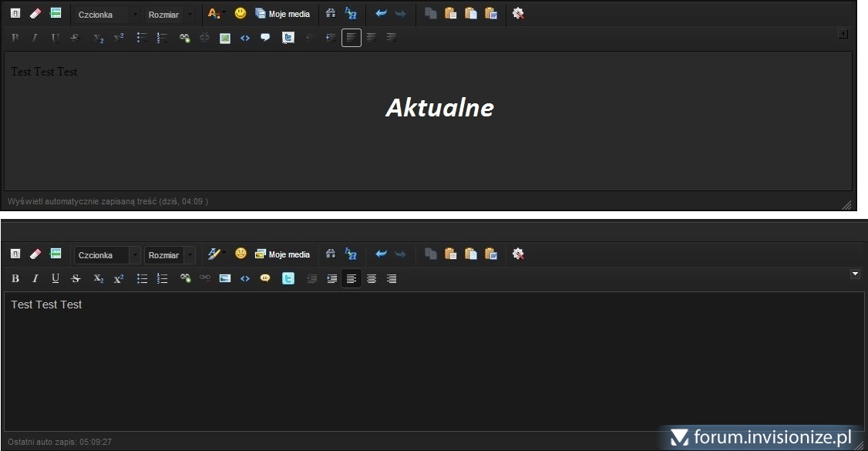This screenshot has width=868, height=451.
Task: Click the undo arrow in the lower editor
Action: click(x=381, y=254)
